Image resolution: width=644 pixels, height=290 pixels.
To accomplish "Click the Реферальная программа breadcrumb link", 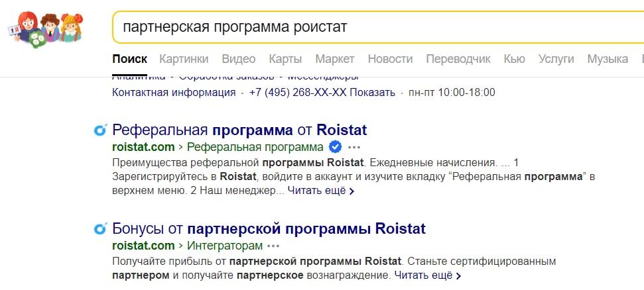I will tap(255, 147).
